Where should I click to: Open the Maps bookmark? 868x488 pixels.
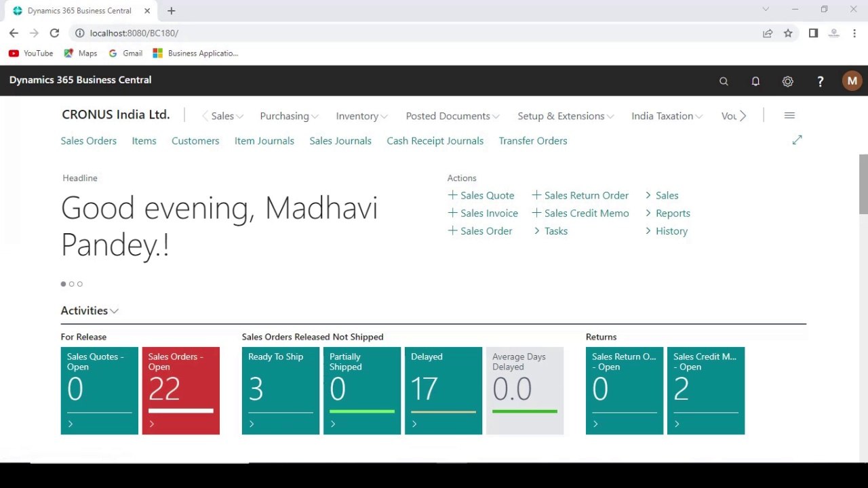pos(80,53)
